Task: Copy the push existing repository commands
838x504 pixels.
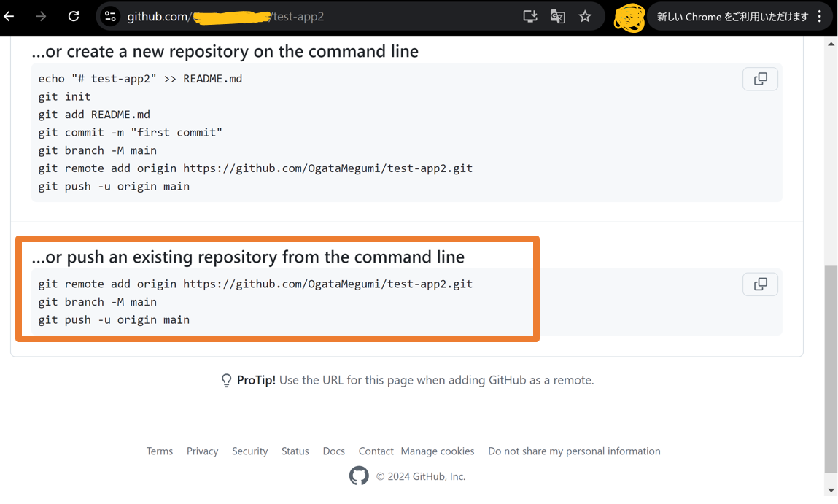Action: tap(760, 284)
